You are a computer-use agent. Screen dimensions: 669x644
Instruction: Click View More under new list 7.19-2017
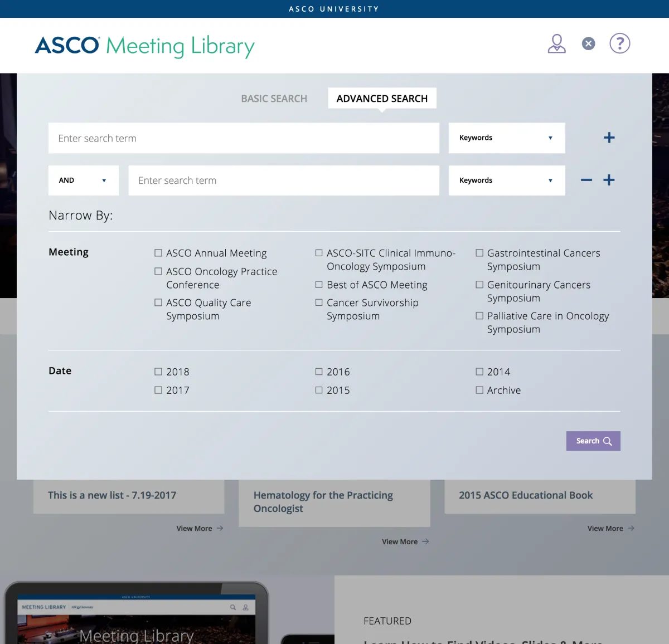tap(194, 528)
